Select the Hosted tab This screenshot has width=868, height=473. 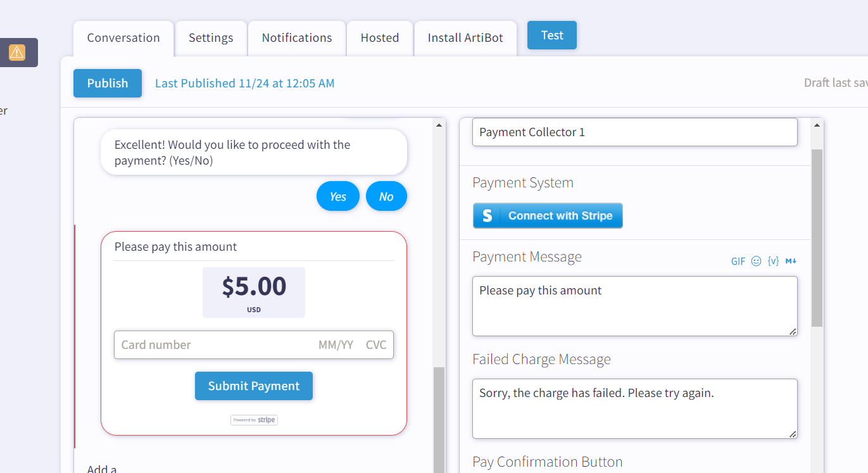(x=379, y=37)
